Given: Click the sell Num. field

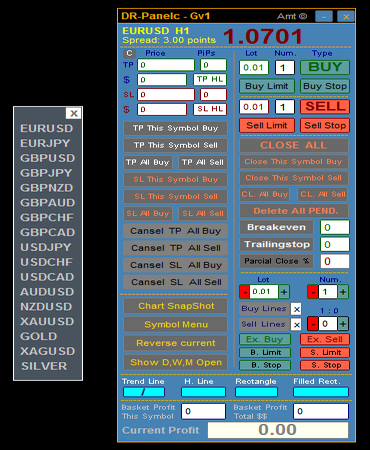Looking at the screenshot, I should [x=285, y=107].
